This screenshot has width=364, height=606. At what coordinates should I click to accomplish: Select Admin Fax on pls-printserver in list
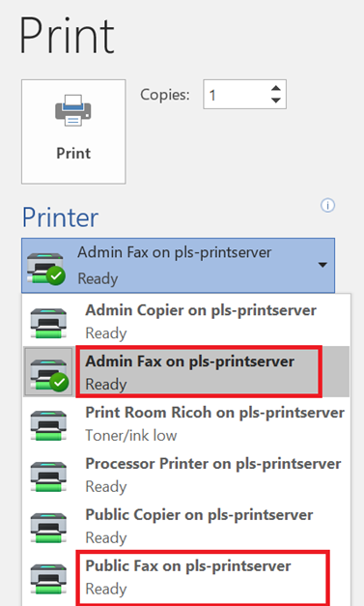point(186,372)
